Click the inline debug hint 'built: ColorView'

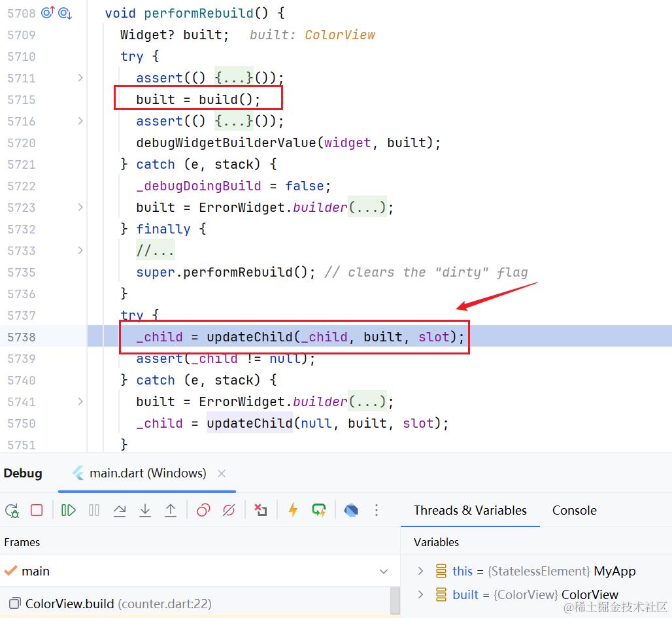(312, 35)
